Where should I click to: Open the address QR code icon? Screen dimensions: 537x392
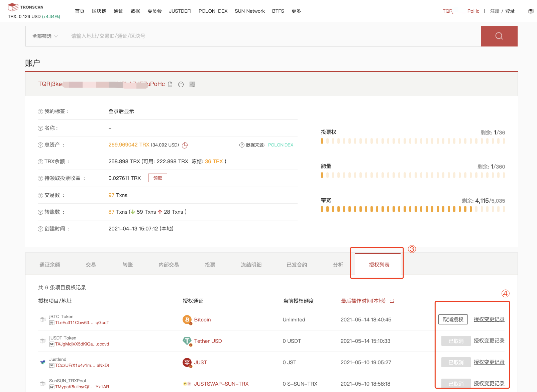pos(192,84)
